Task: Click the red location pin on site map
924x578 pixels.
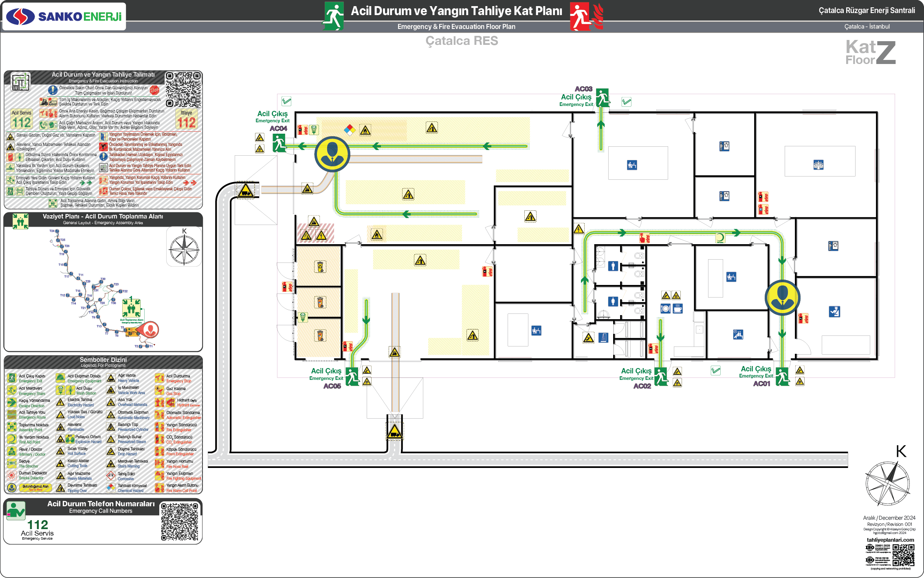Action: tap(150, 329)
